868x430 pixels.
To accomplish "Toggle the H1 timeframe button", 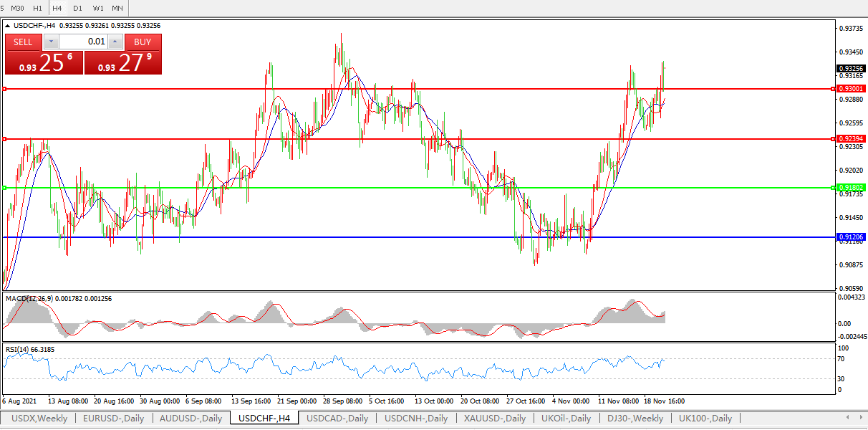I will click(38, 8).
